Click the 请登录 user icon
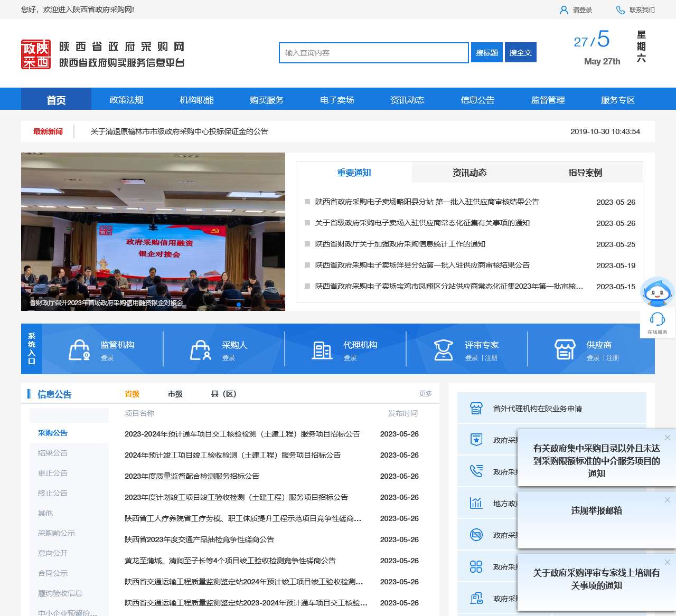This screenshot has height=616, width=676. tap(564, 10)
